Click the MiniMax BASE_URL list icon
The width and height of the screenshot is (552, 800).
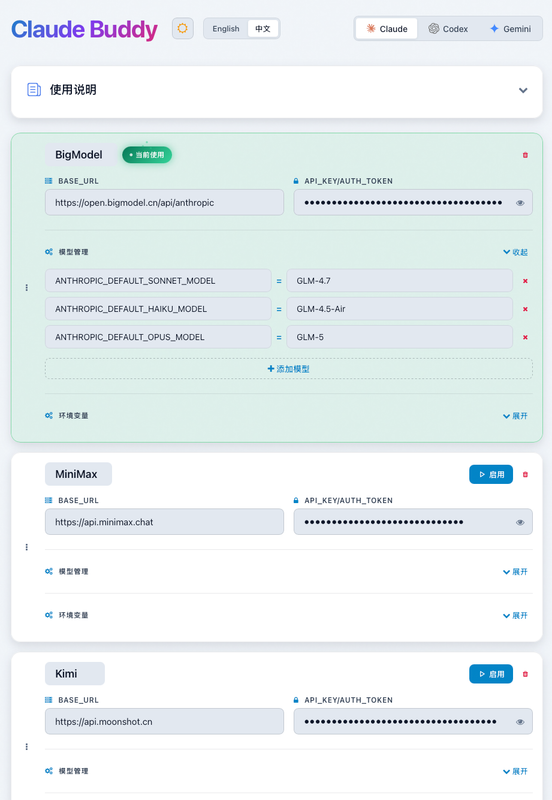(x=48, y=500)
